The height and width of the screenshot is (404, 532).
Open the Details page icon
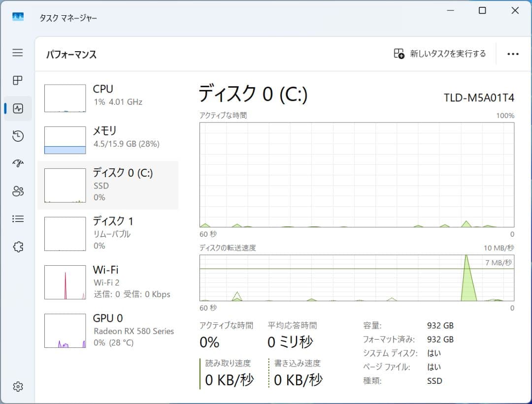[18, 218]
